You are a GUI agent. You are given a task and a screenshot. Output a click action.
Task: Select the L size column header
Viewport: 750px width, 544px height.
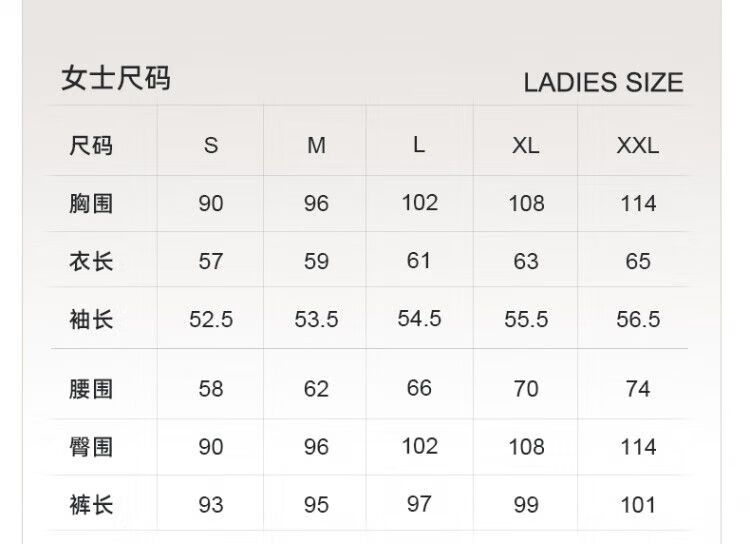coord(419,144)
